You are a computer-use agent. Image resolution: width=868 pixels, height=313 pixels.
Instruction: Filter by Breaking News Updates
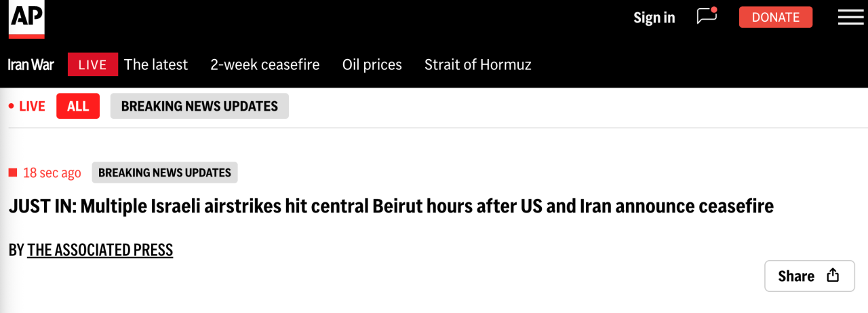coord(199,106)
